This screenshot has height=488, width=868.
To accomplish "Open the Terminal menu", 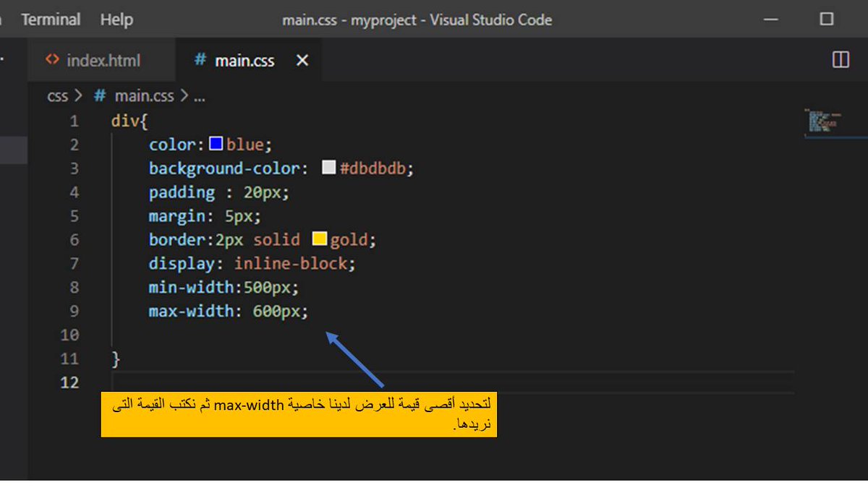I will tap(51, 20).
